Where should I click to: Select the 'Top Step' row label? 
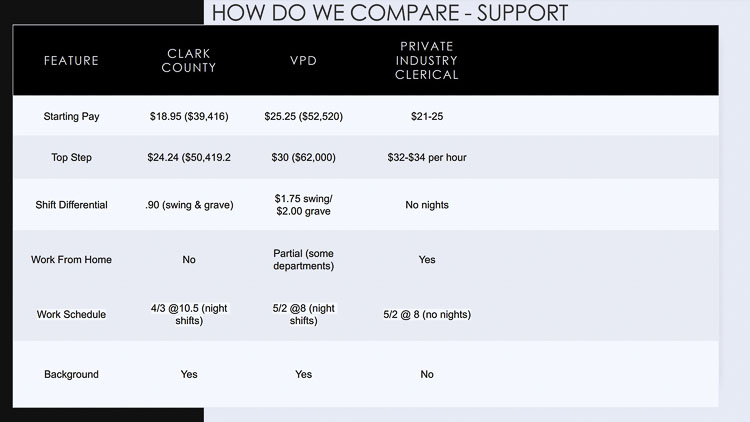(x=71, y=158)
